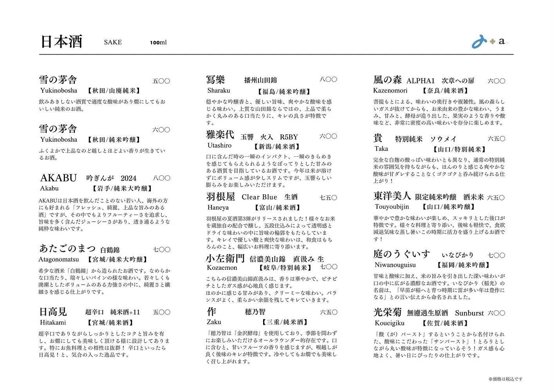Click the Touyoubijin romaji label
This screenshot has height=392, width=554.
click(x=392, y=207)
